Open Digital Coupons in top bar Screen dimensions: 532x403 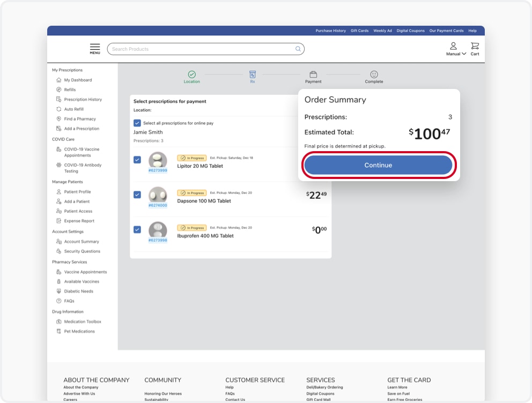[x=411, y=31]
